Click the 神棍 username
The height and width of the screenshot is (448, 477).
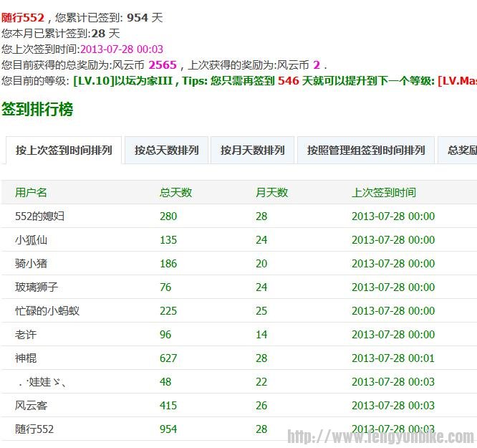point(26,358)
